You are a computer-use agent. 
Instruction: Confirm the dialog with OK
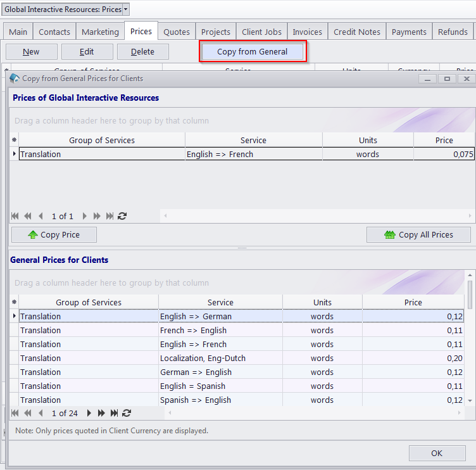tap(437, 454)
